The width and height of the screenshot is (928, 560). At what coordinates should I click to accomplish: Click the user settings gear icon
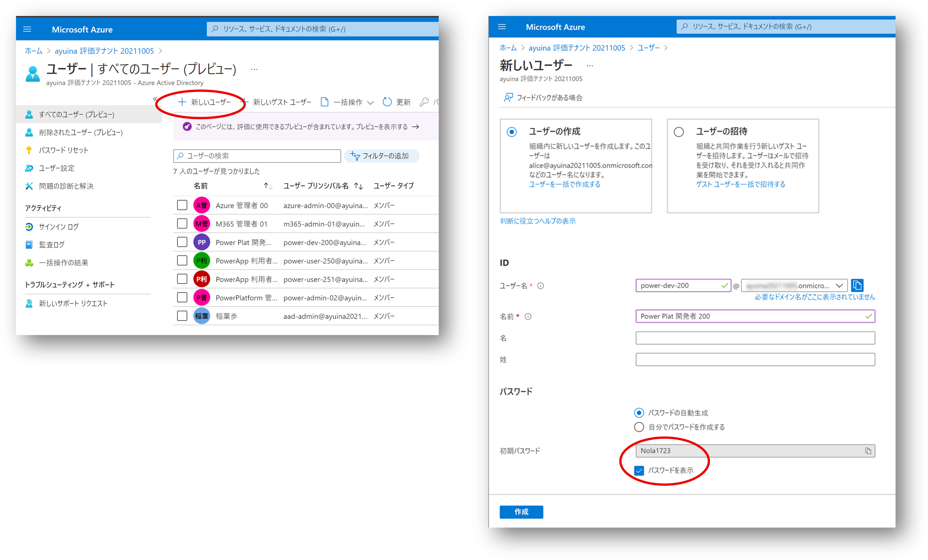tap(29, 168)
